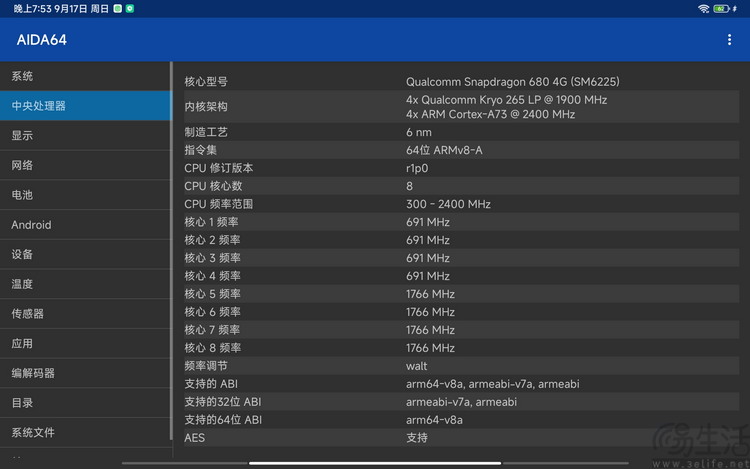This screenshot has width=750, height=469.
Task: Open the 目录 section
Action: [x=86, y=403]
